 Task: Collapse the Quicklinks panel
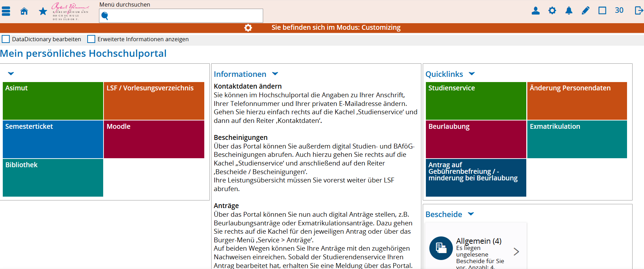(472, 74)
